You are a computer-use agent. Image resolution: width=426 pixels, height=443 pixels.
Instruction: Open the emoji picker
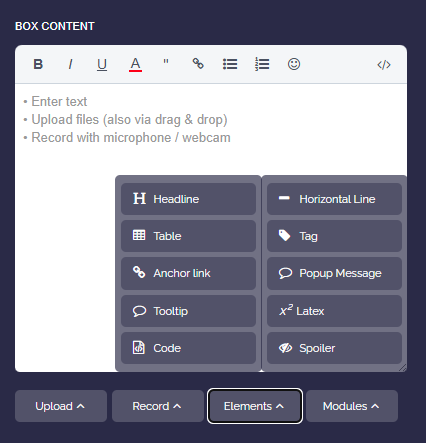294,64
